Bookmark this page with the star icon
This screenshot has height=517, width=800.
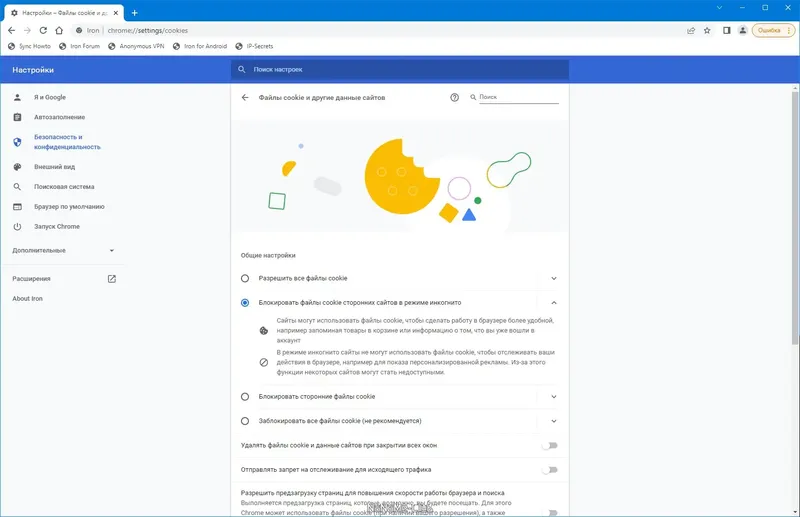point(707,31)
